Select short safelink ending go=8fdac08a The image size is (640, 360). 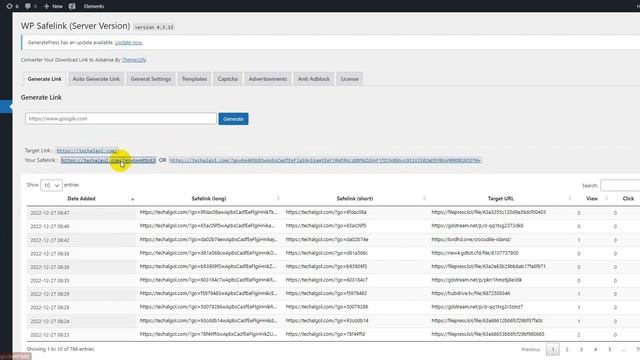coord(326,212)
